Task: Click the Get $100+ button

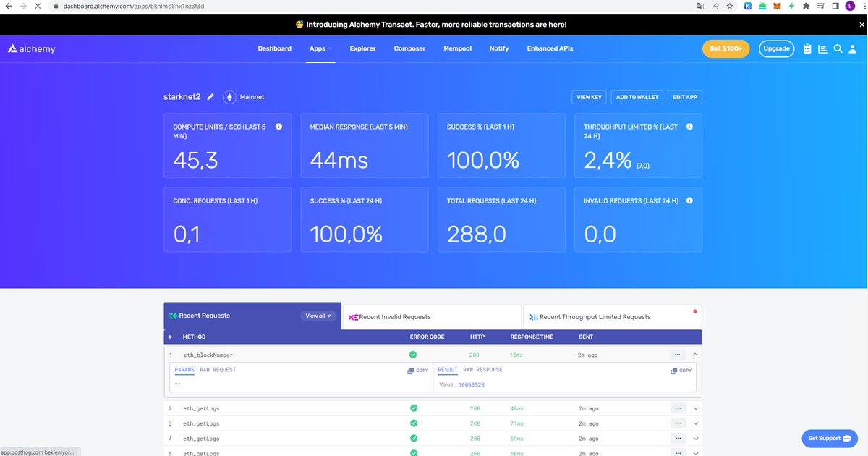Action: coord(726,48)
